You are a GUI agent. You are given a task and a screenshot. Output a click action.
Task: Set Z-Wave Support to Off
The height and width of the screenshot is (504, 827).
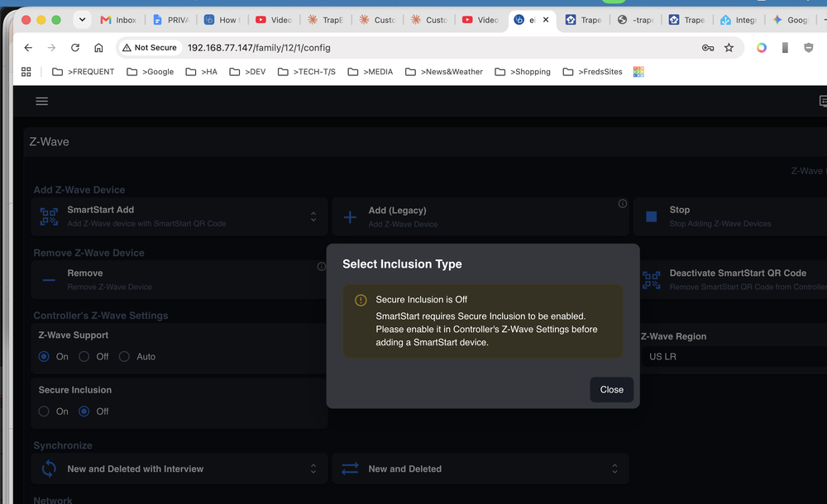(x=84, y=356)
